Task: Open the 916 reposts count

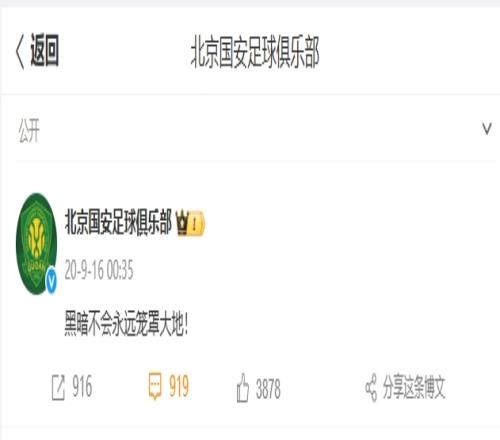Action: click(x=82, y=387)
